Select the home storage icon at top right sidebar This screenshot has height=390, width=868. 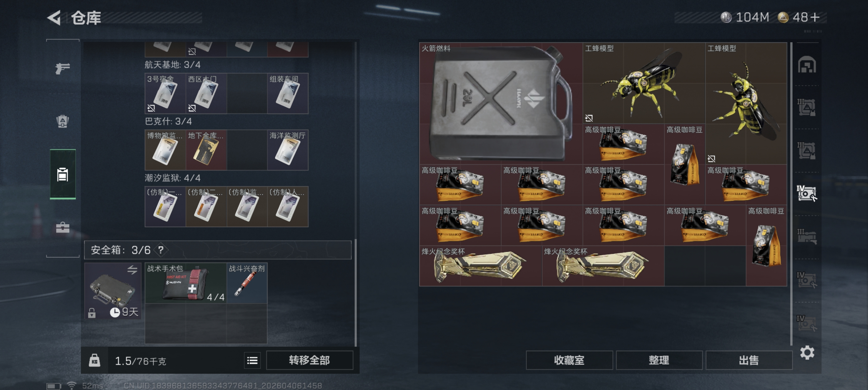(807, 64)
